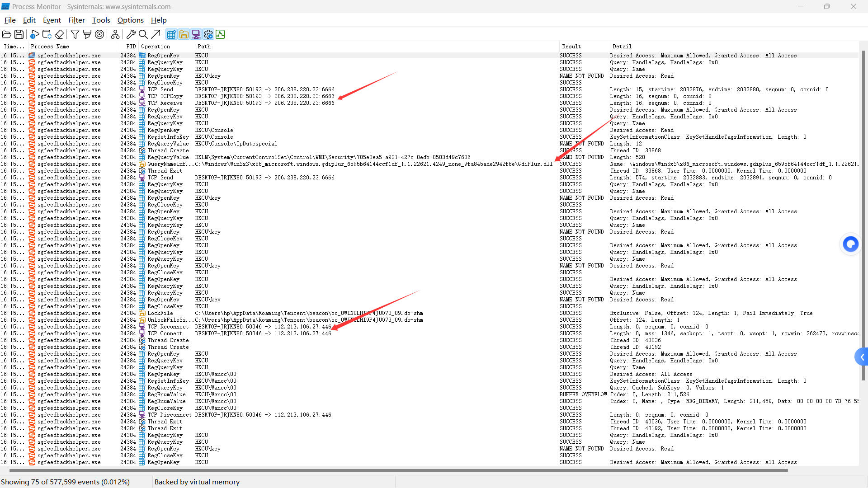The width and height of the screenshot is (868, 488).
Task: Select the TCP TCPCopy event row
Action: click(429, 96)
